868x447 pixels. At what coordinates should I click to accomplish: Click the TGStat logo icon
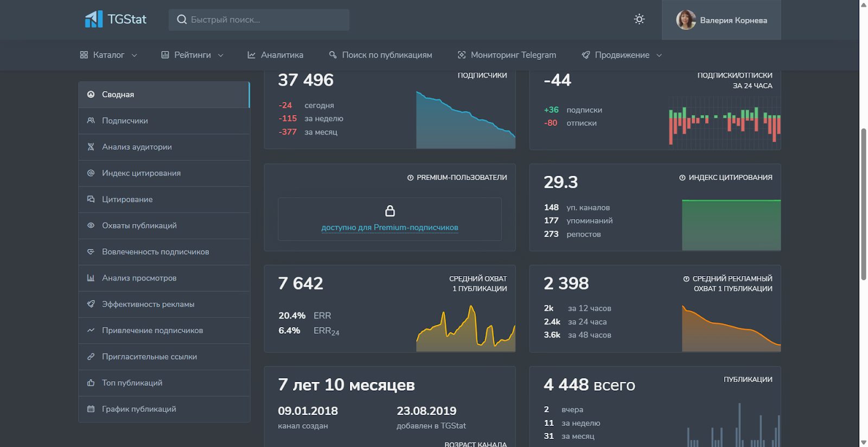point(93,20)
